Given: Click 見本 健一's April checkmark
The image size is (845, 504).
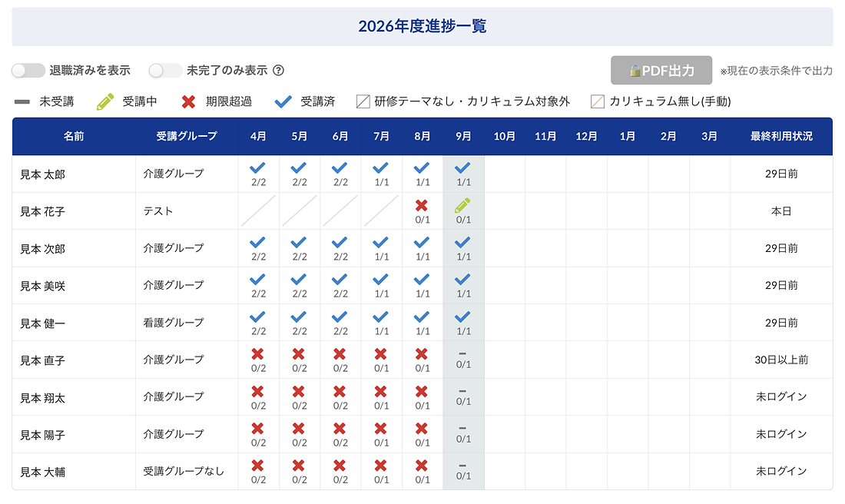Looking at the screenshot, I should click(x=257, y=317).
